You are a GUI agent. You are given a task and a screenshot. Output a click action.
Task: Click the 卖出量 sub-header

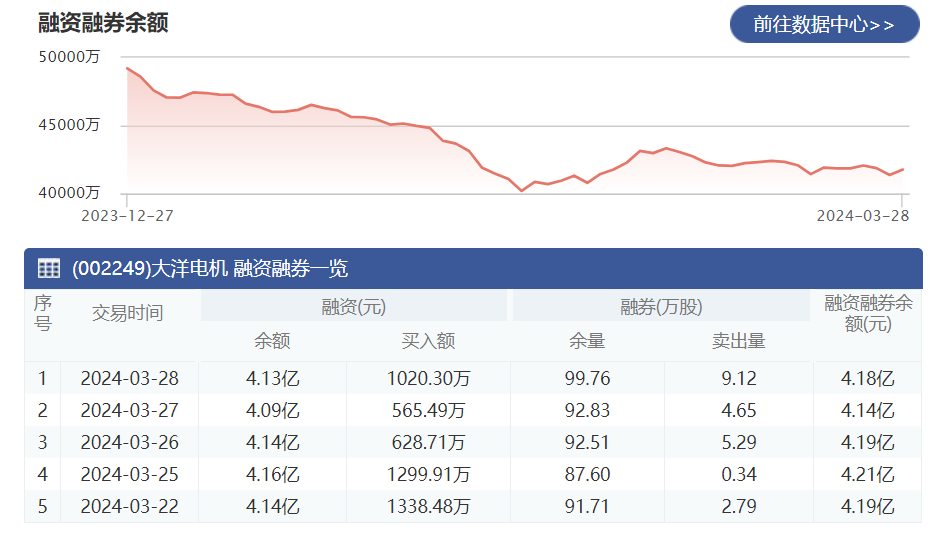(738, 341)
